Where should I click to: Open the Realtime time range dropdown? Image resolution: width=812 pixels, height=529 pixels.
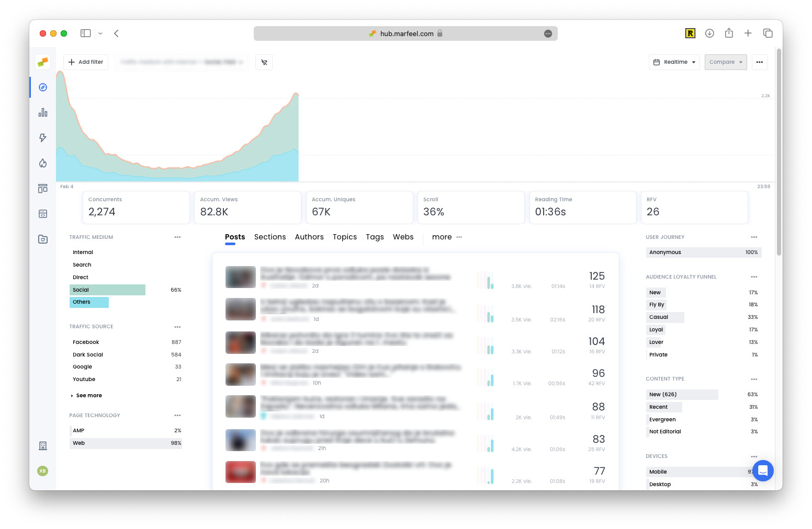click(x=674, y=62)
